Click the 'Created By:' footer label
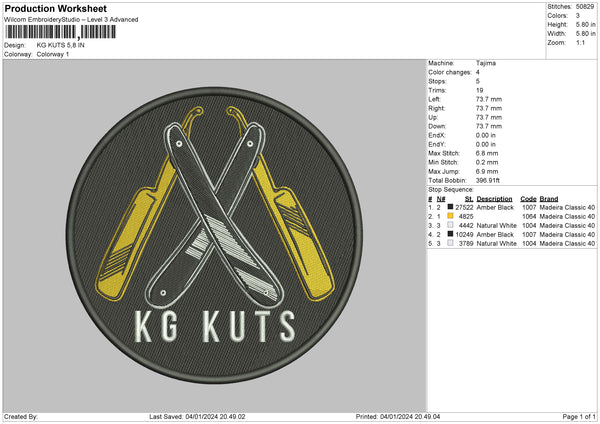 coord(21,416)
